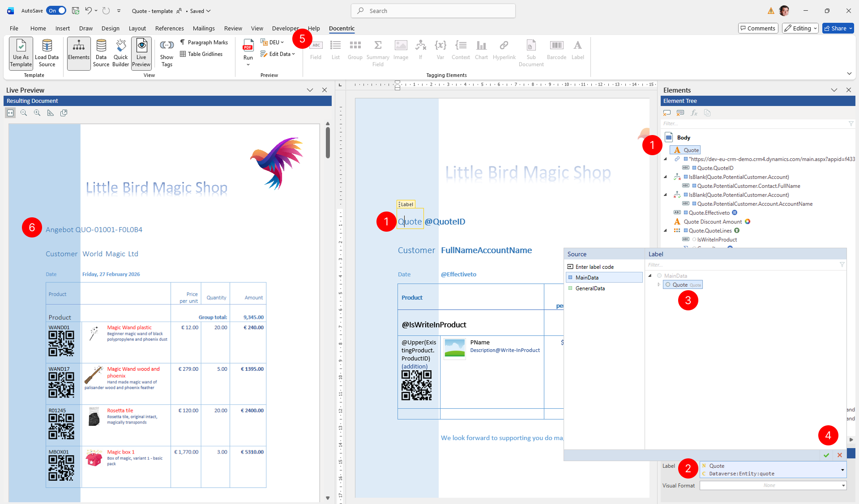
Task: Click the Load Data Source icon
Action: (47, 46)
